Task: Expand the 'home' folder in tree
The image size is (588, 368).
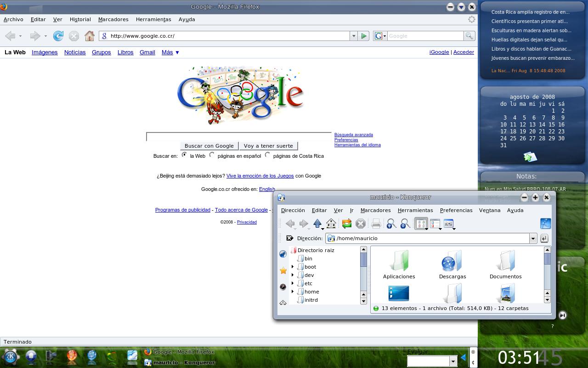Action: click(x=292, y=292)
